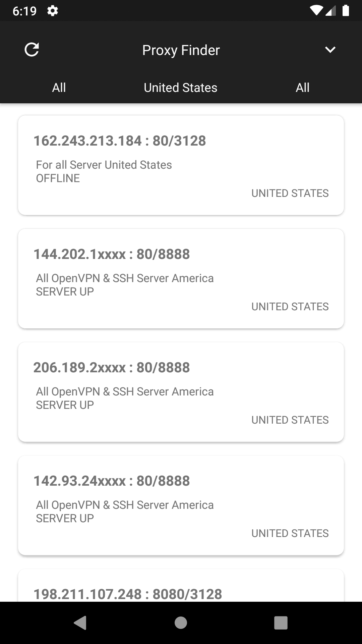Select proxy 144.202.1xxxx : 80/8888
The height and width of the screenshot is (644, 362).
pyautogui.click(x=181, y=278)
